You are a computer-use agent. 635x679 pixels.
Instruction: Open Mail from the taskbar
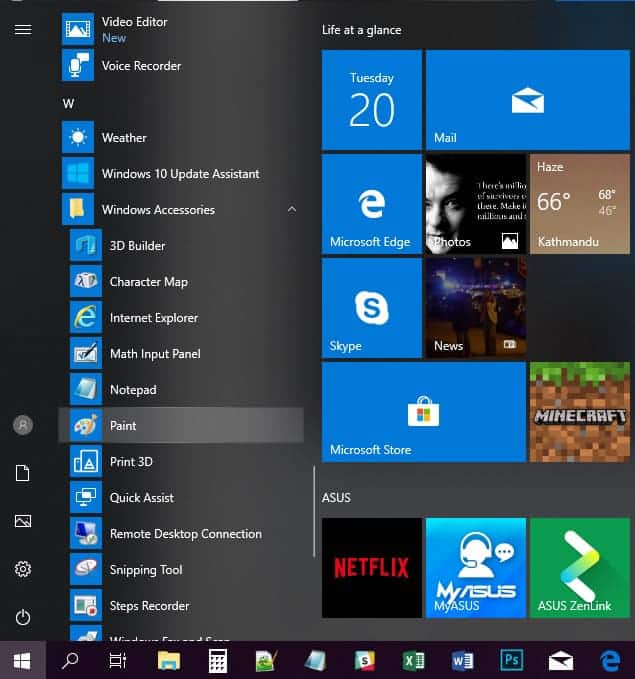(x=560, y=661)
